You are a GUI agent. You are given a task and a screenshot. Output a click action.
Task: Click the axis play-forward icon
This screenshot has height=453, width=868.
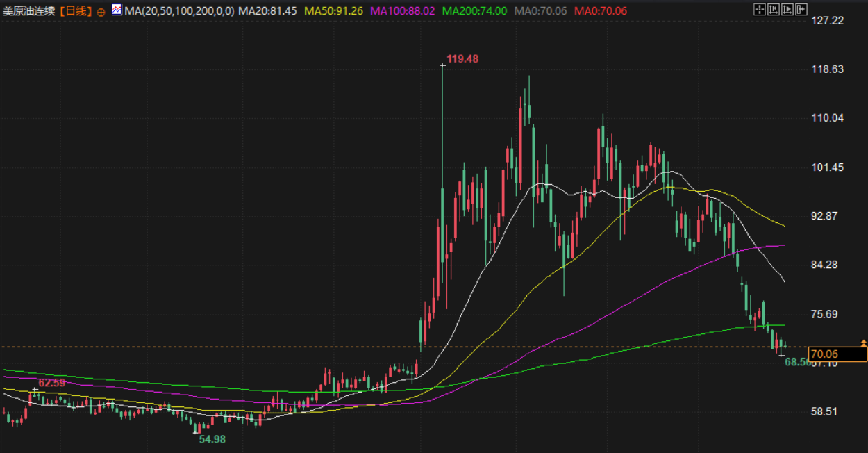pos(787,9)
